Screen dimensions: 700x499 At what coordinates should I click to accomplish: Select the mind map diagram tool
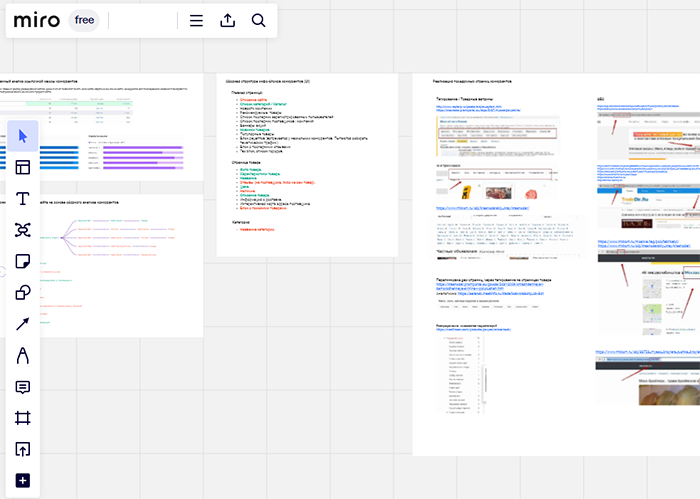pos(23,230)
